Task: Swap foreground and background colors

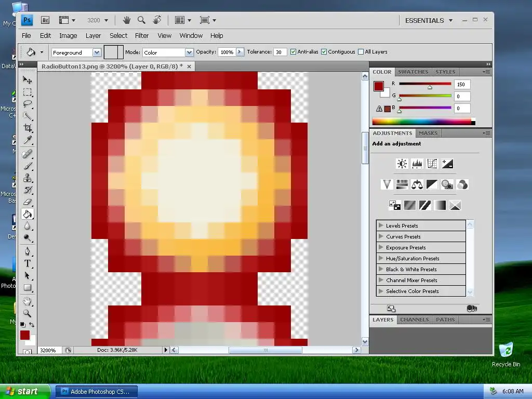Action: [32, 325]
